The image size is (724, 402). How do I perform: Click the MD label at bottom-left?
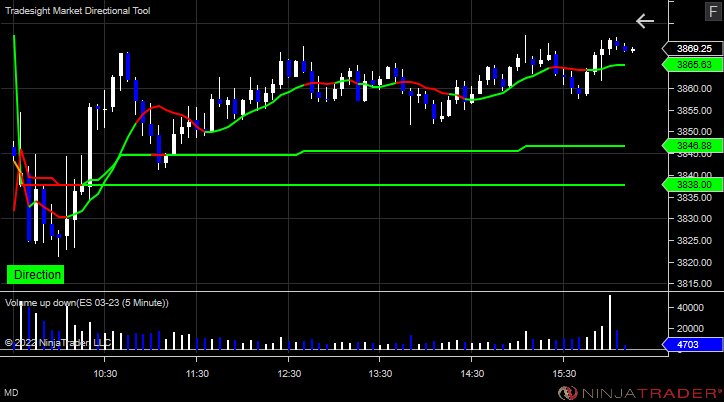coord(12,393)
